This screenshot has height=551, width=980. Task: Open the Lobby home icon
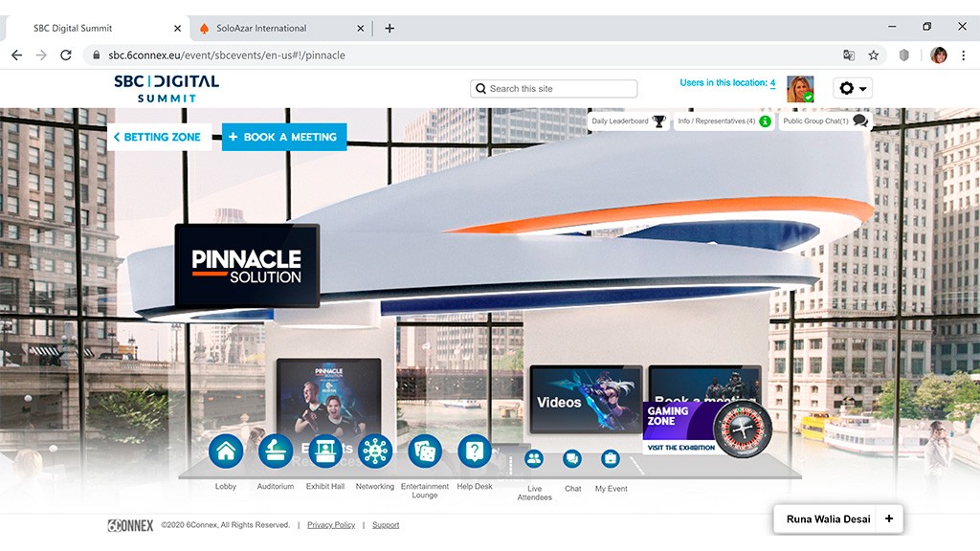pyautogui.click(x=226, y=452)
